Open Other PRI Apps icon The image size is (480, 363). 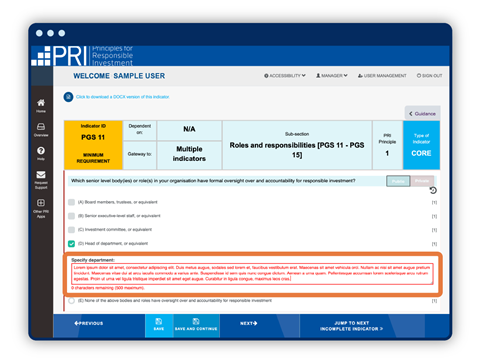click(x=41, y=208)
